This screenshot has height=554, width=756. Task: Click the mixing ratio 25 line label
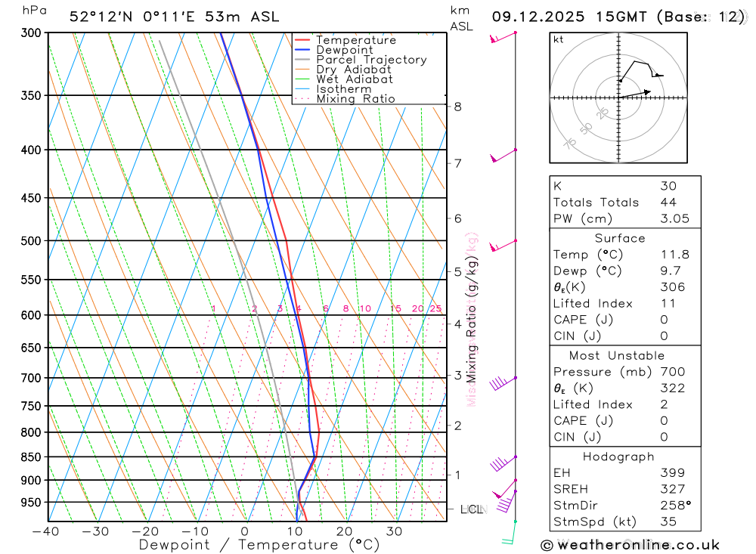436,308
